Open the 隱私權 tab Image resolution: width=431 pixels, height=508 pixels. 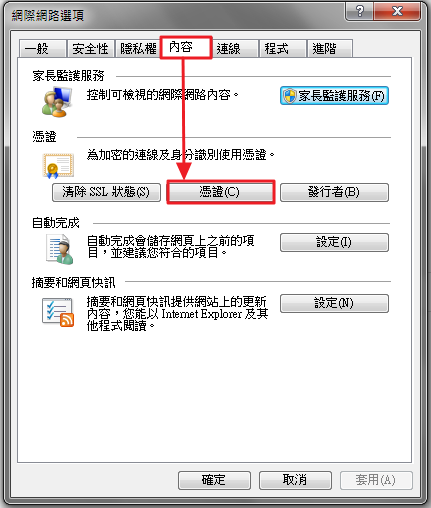tap(138, 49)
